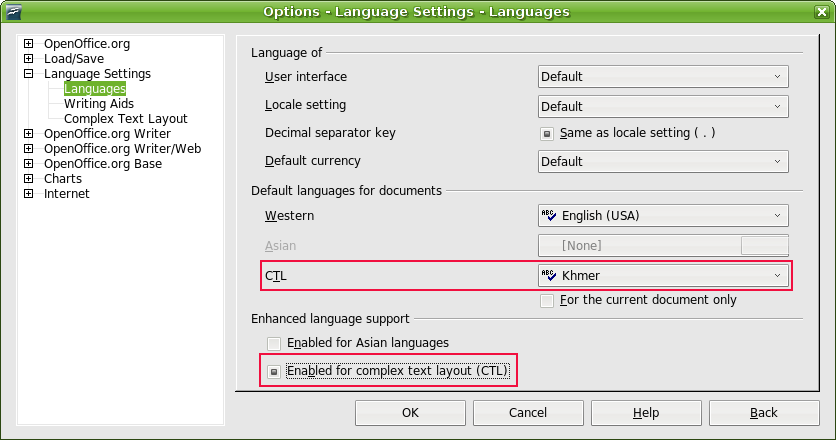Screen dimensions: 836x440
Task: Collapse the Language Settings tree node
Action: coord(29,74)
